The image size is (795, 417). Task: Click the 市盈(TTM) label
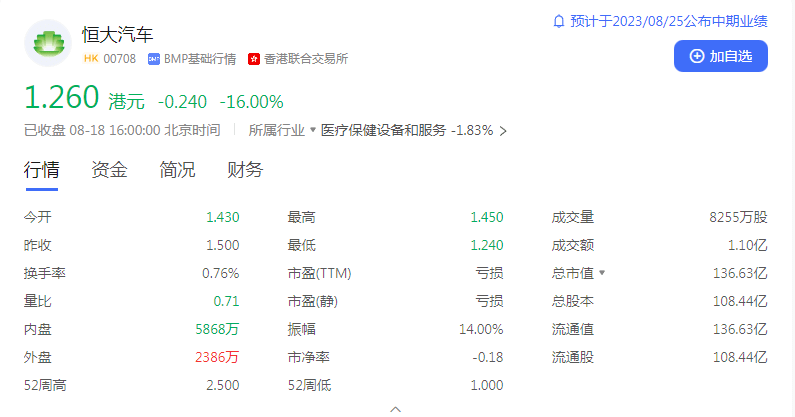[319, 273]
